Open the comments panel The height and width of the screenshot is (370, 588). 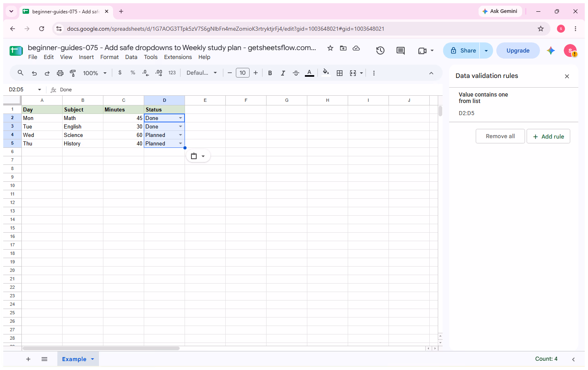401,50
